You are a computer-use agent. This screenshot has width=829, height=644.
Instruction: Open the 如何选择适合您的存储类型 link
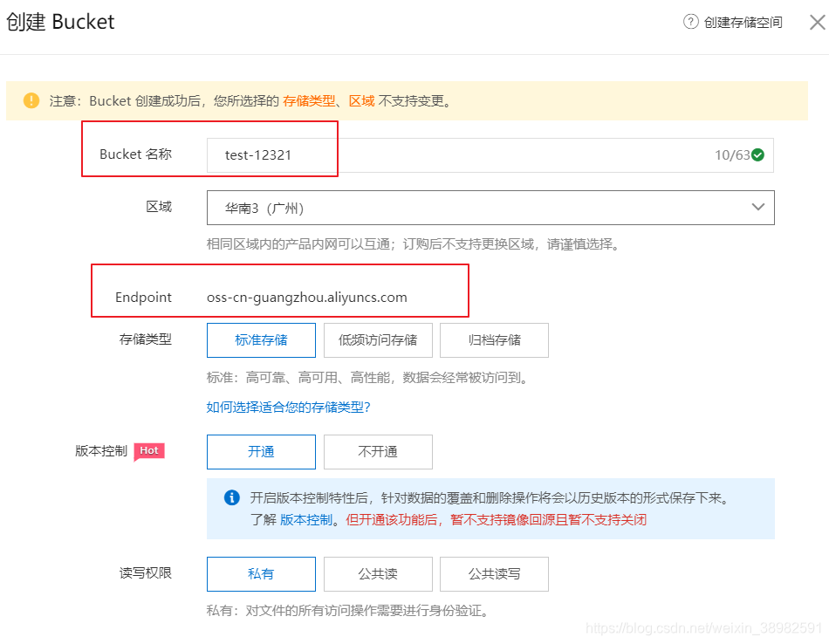[x=288, y=406]
